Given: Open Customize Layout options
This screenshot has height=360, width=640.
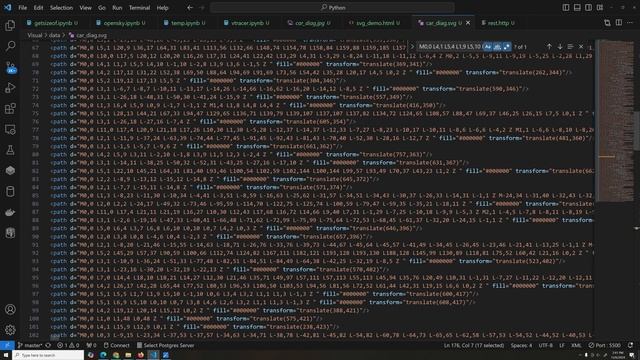Looking at the screenshot, I should point(600,7).
